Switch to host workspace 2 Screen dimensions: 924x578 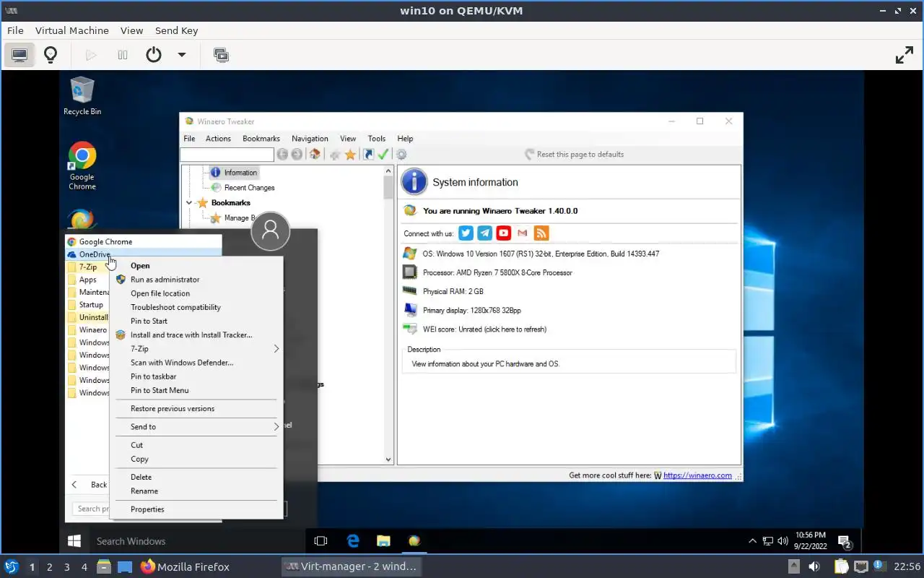pos(50,567)
